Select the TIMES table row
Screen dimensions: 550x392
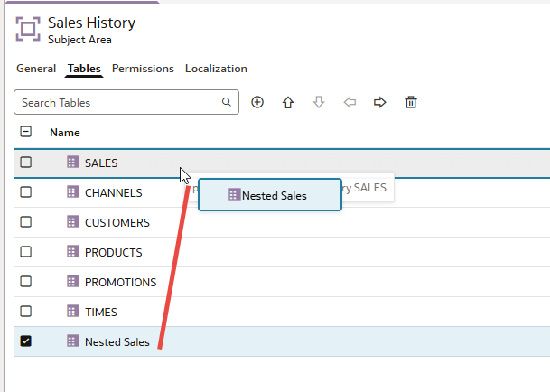(100, 312)
